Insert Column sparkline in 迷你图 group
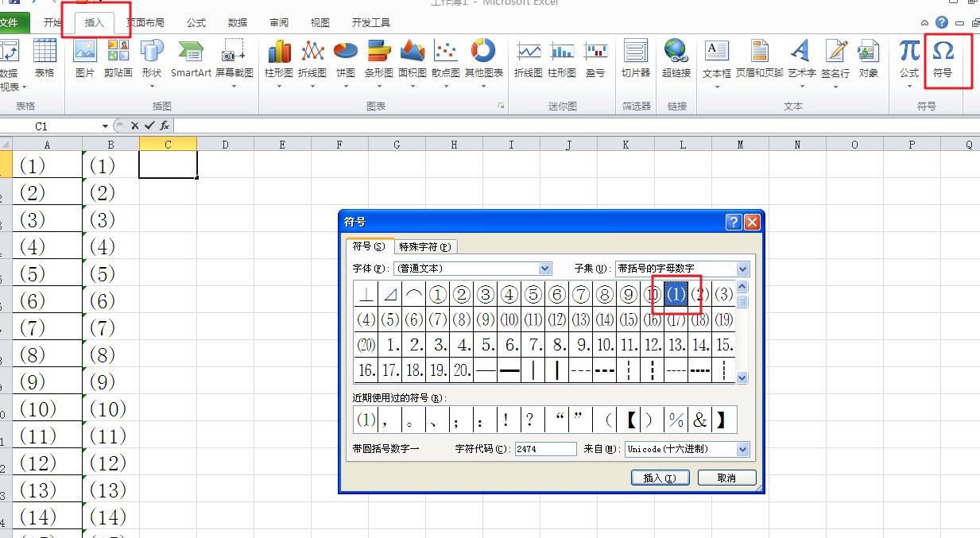This screenshot has height=538, width=980. pyautogui.click(x=562, y=58)
